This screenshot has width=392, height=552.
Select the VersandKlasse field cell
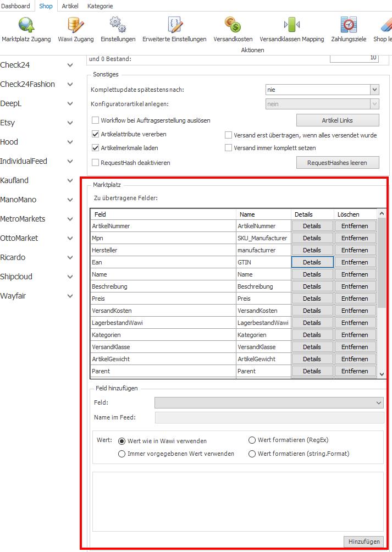(163, 347)
